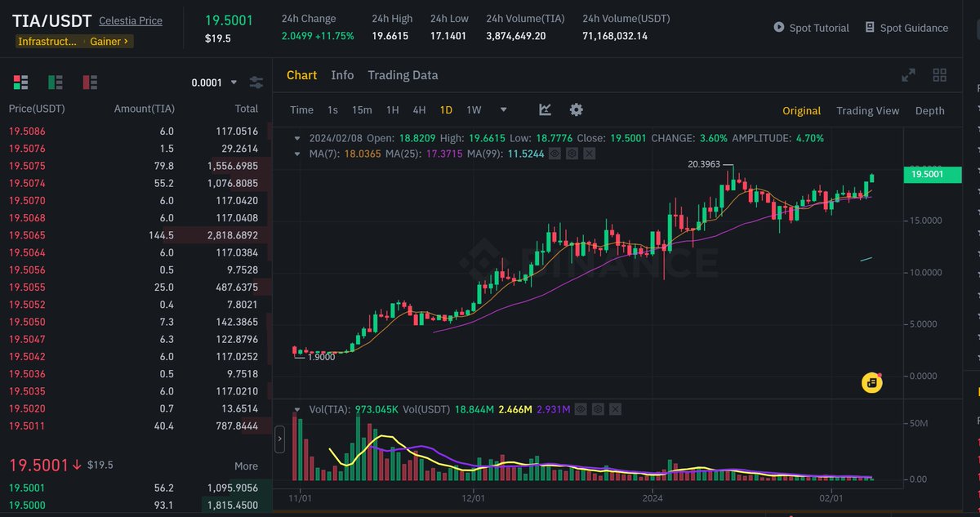Click the 20.3963 high marker on chart
This screenshot has width=980, height=517.
(x=705, y=164)
